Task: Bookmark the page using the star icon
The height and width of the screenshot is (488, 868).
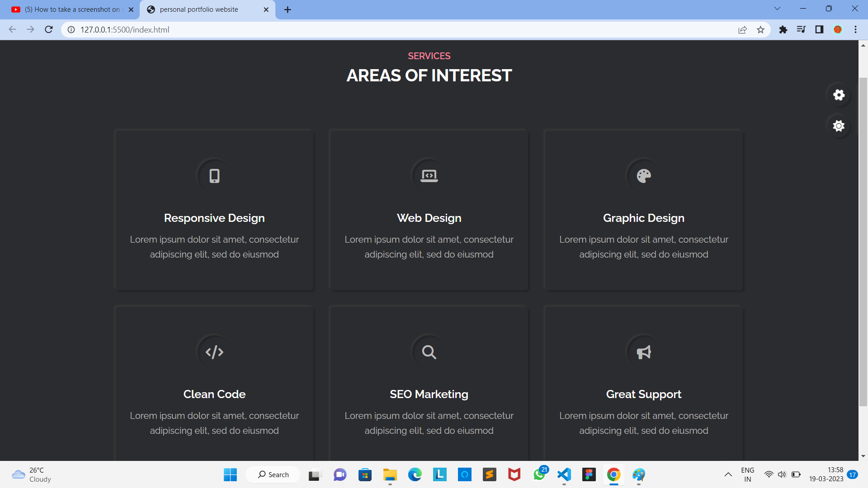Action: tap(761, 29)
